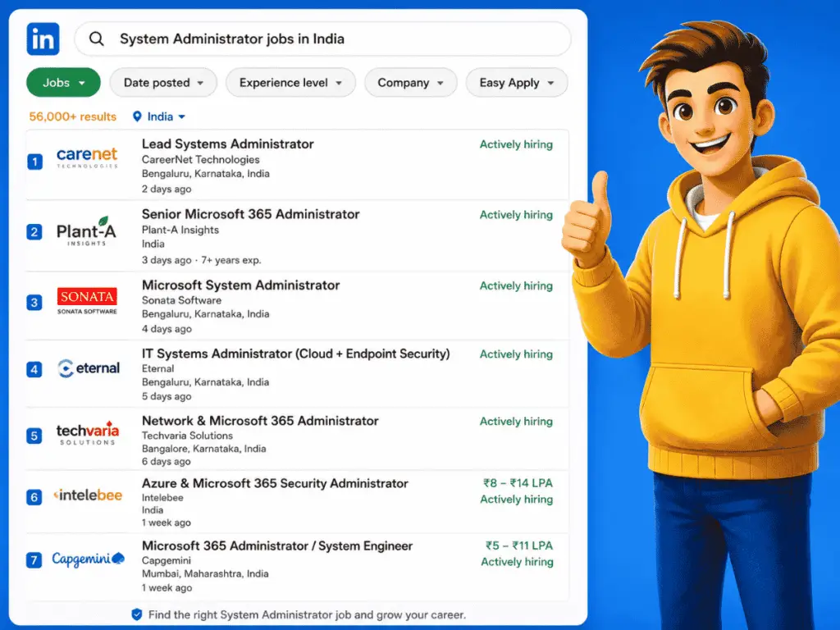
Task: Click 'Mumbai, Maharashtra, India' location text
Action: (x=205, y=573)
